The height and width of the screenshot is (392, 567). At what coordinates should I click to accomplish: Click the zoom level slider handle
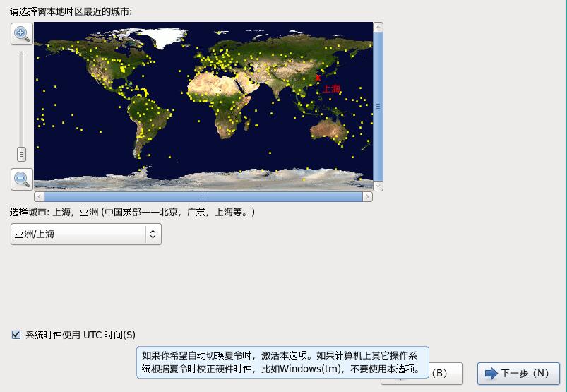coord(21,155)
